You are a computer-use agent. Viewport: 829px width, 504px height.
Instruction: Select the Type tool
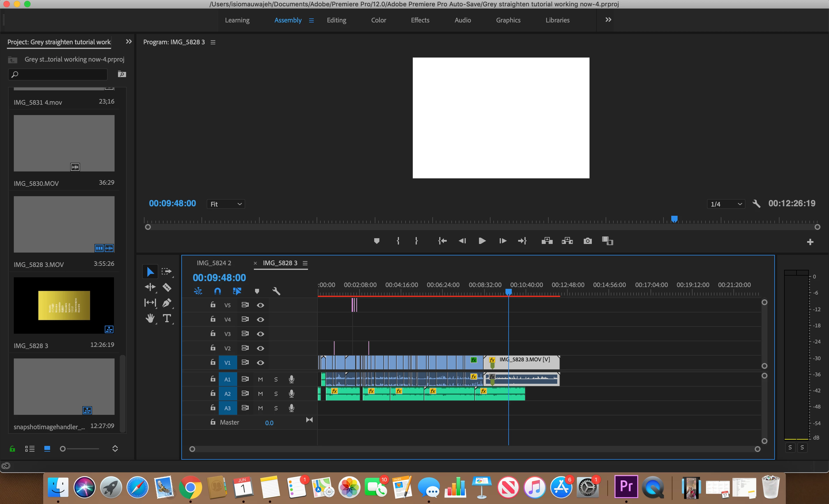click(167, 318)
